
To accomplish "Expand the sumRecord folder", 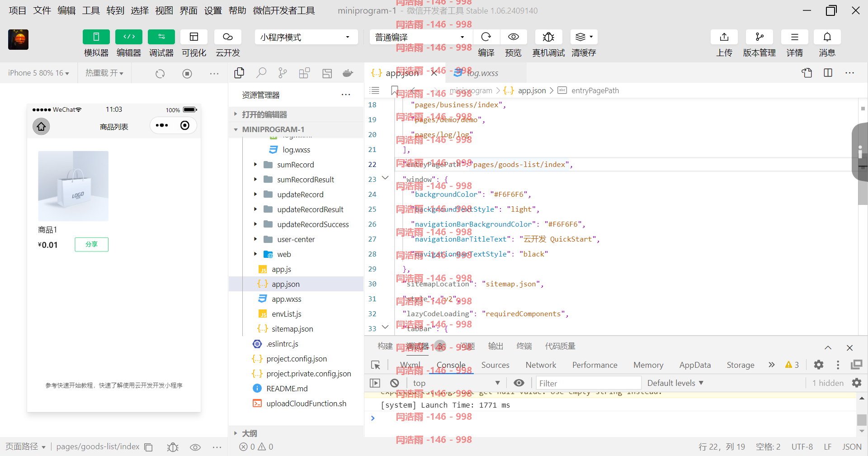I will 255,165.
